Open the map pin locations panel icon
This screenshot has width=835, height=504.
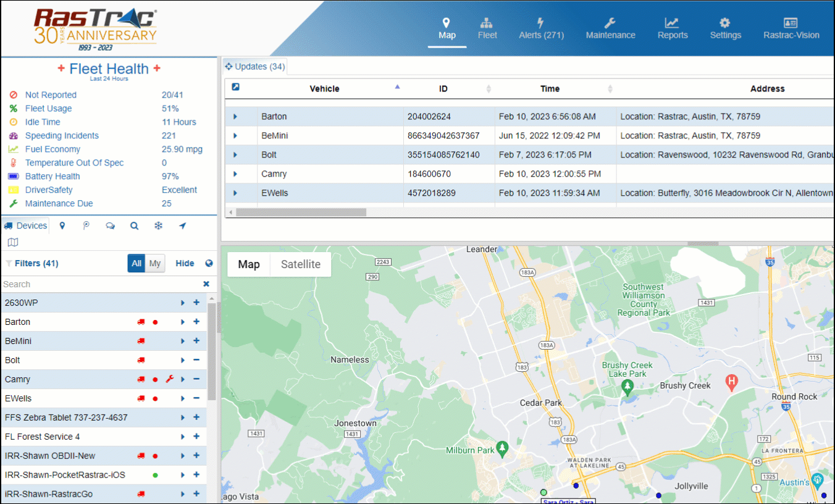point(62,226)
